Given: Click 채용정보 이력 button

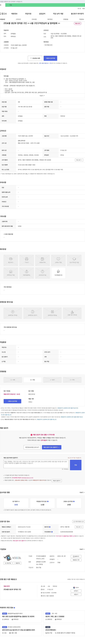Looking at the screenshot, I should pos(76,560).
